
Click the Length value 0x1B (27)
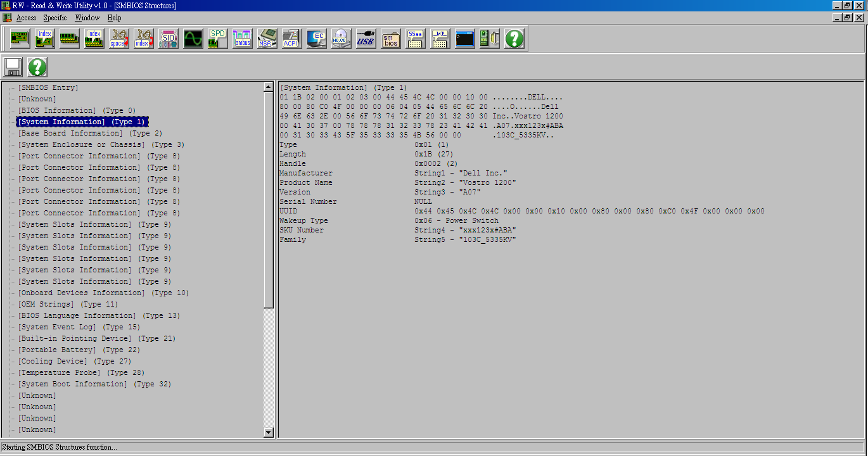pyautogui.click(x=434, y=154)
